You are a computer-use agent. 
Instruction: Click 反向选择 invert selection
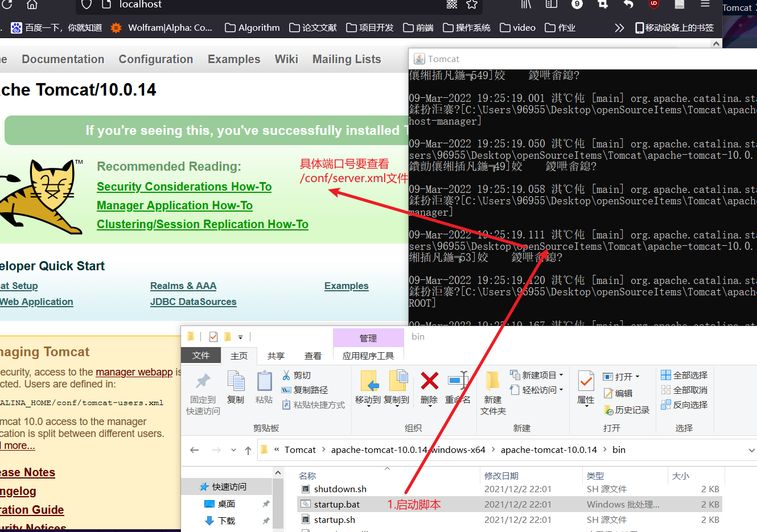point(684,405)
